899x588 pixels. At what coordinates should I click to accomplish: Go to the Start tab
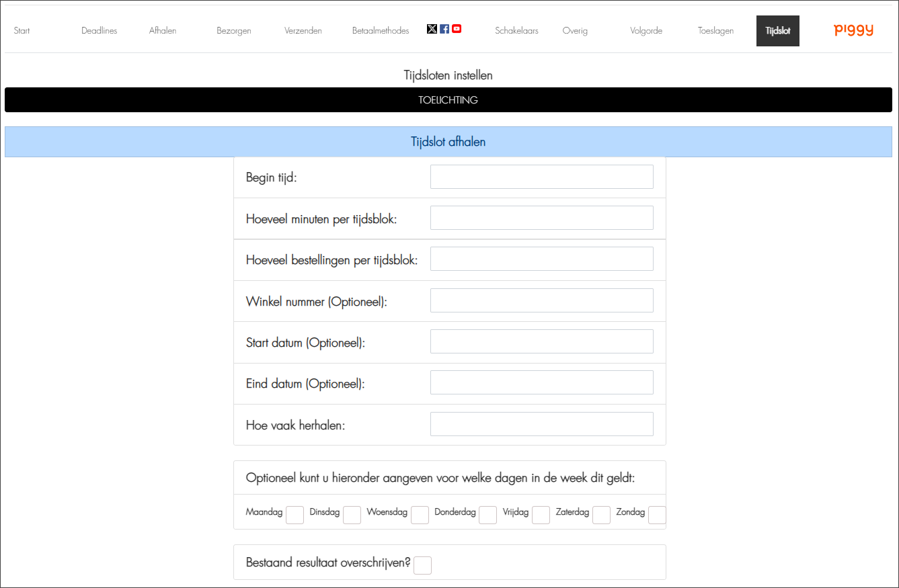pos(22,31)
